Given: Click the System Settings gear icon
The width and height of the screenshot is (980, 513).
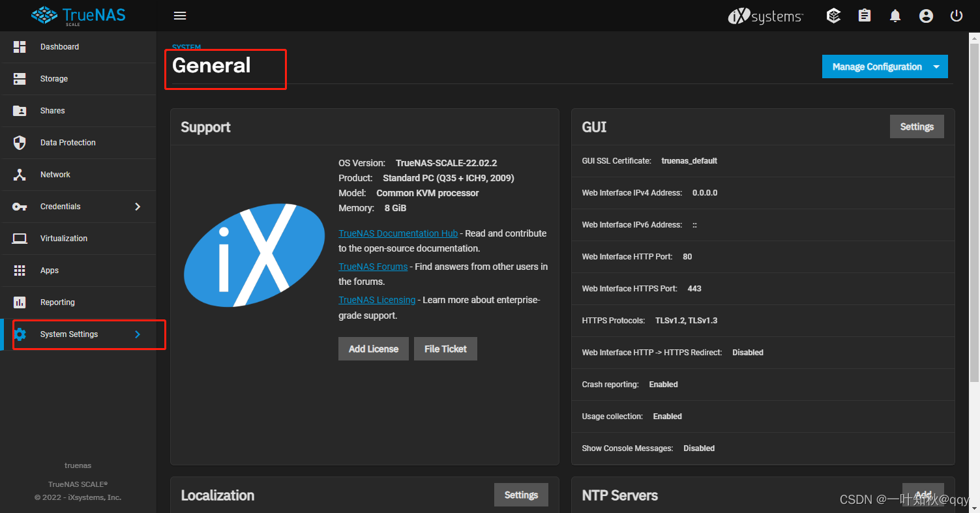Looking at the screenshot, I should click(20, 334).
